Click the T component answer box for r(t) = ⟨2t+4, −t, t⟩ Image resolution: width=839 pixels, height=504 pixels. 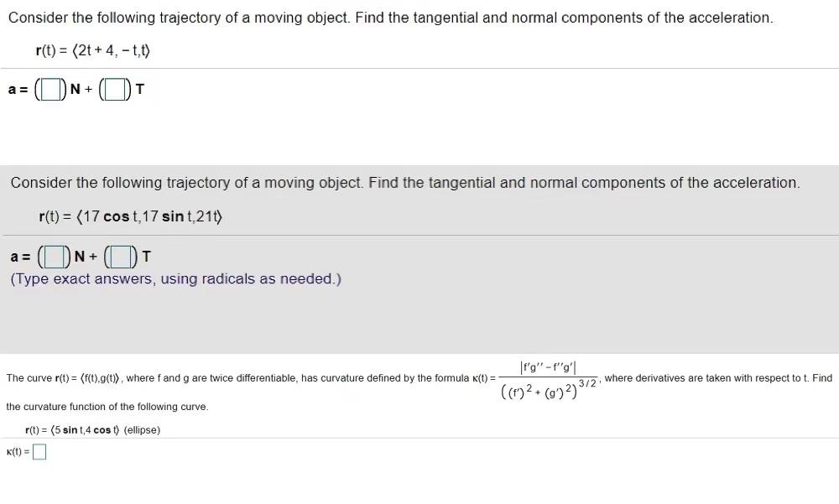click(x=115, y=87)
